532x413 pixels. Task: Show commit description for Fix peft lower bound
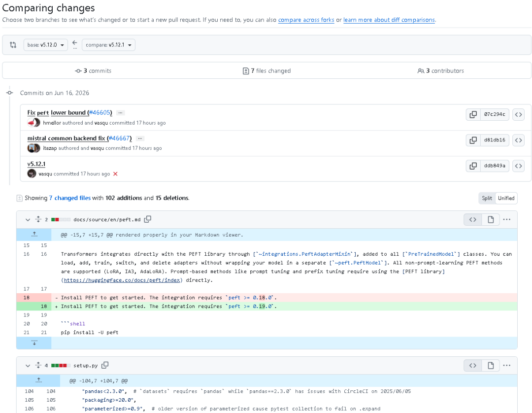tap(121, 113)
